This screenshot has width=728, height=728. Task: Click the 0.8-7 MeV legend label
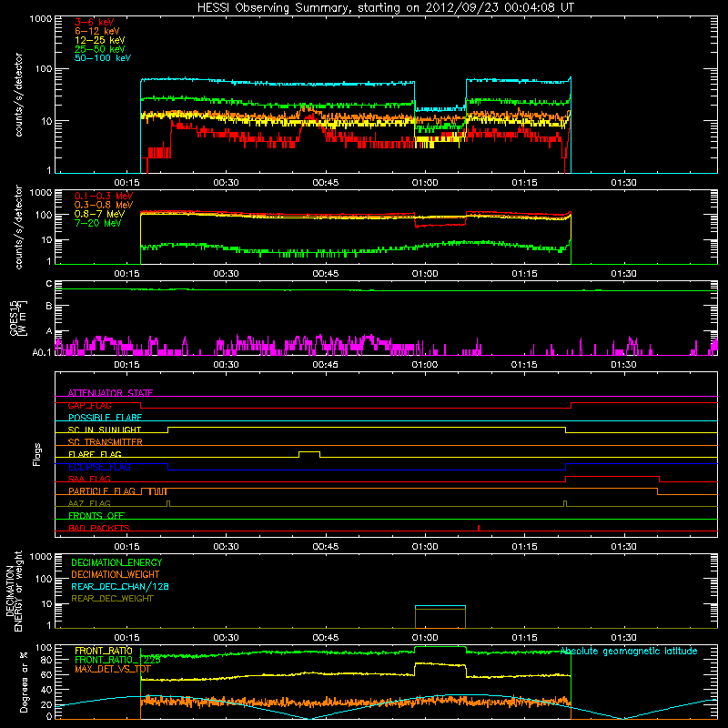pos(99,214)
